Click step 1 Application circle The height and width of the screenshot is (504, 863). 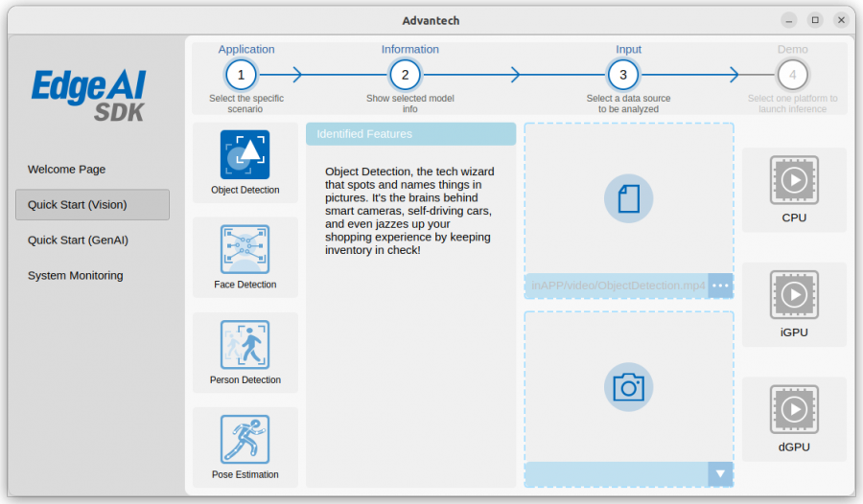pyautogui.click(x=241, y=75)
